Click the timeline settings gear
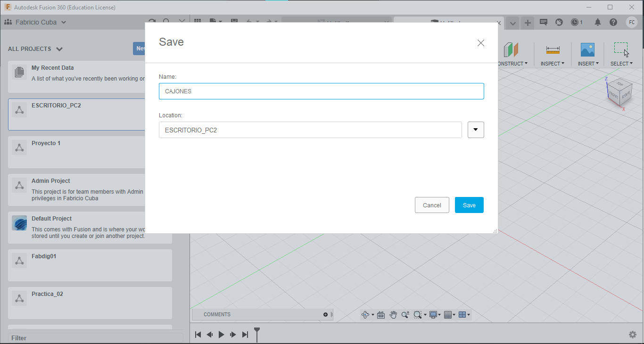This screenshot has height=344, width=644. point(633,335)
